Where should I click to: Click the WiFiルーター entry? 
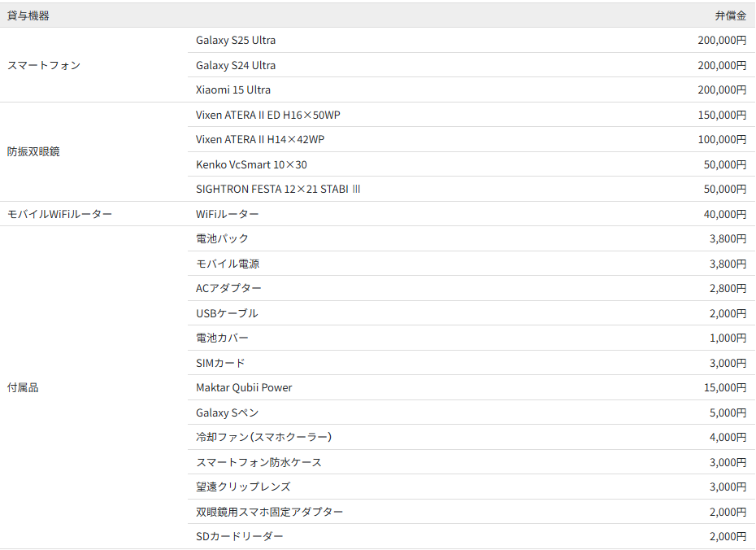click(224, 213)
